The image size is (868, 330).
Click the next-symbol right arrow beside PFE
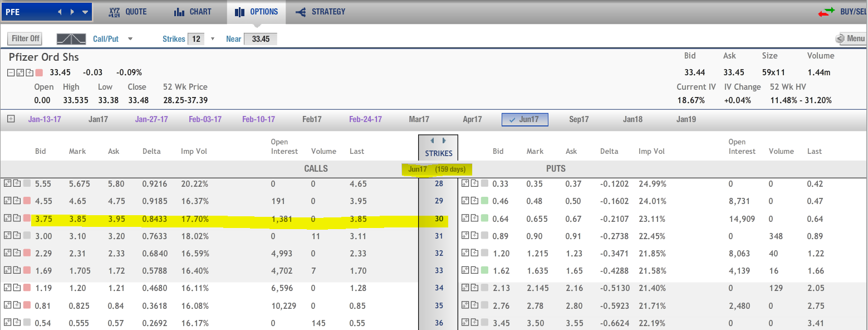72,12
